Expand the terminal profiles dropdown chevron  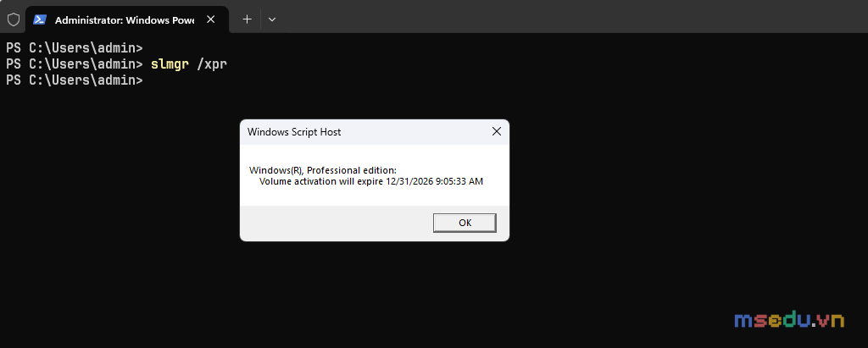click(272, 19)
